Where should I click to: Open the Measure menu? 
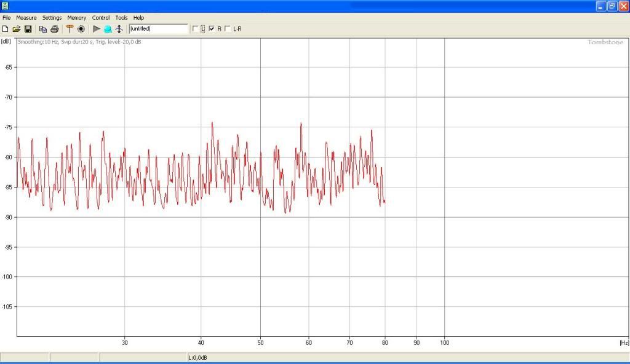point(26,18)
